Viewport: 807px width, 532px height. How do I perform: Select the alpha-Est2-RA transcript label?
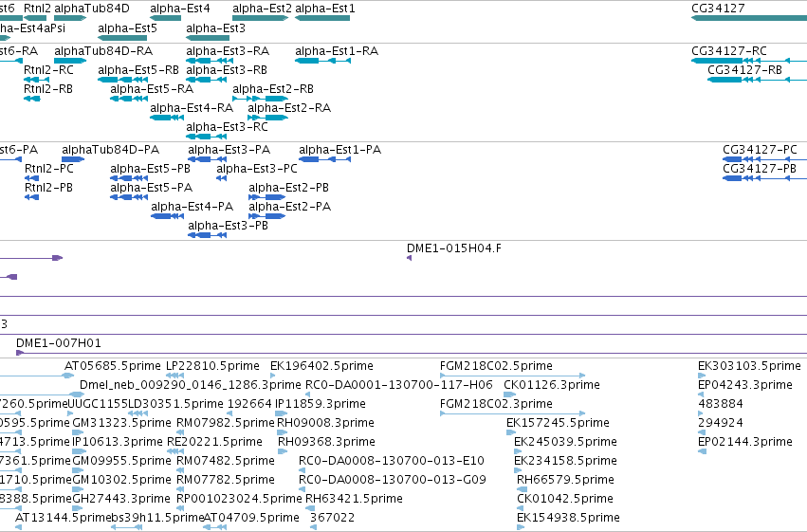[289, 108]
